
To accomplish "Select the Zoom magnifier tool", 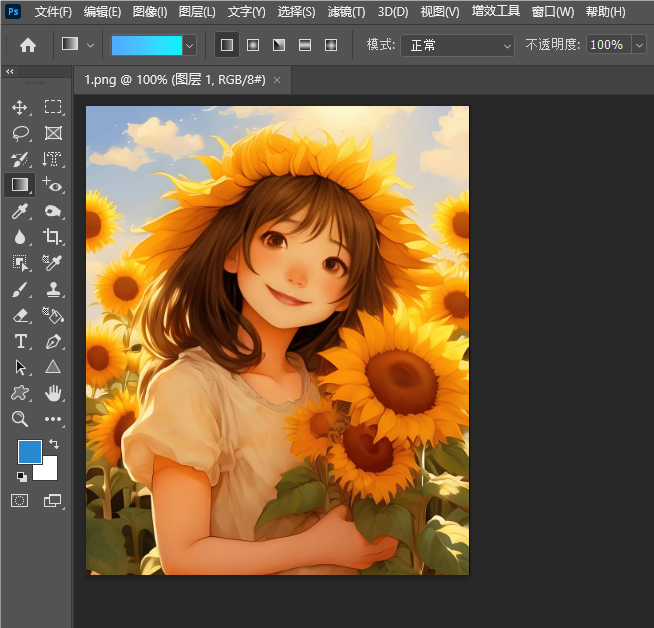I will 19,419.
